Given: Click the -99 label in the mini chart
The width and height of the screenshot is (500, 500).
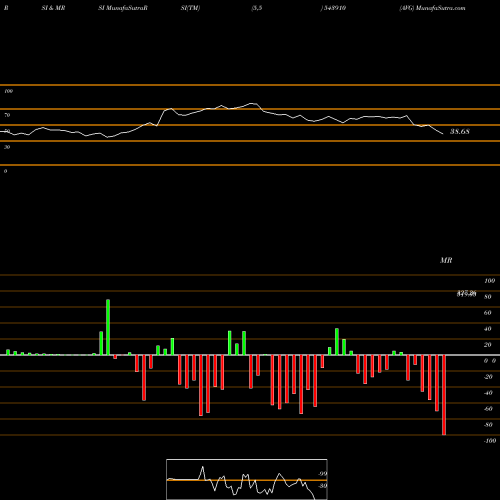Looking at the screenshot, I should [x=322, y=474].
